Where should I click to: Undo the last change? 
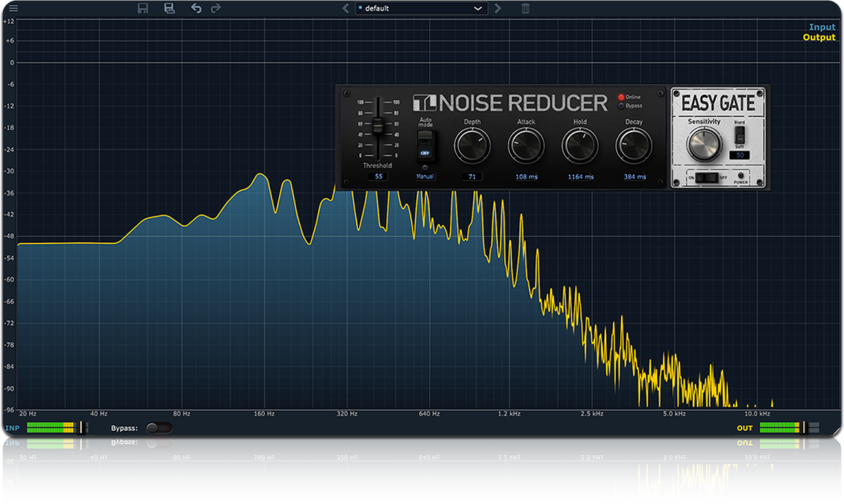196,8
